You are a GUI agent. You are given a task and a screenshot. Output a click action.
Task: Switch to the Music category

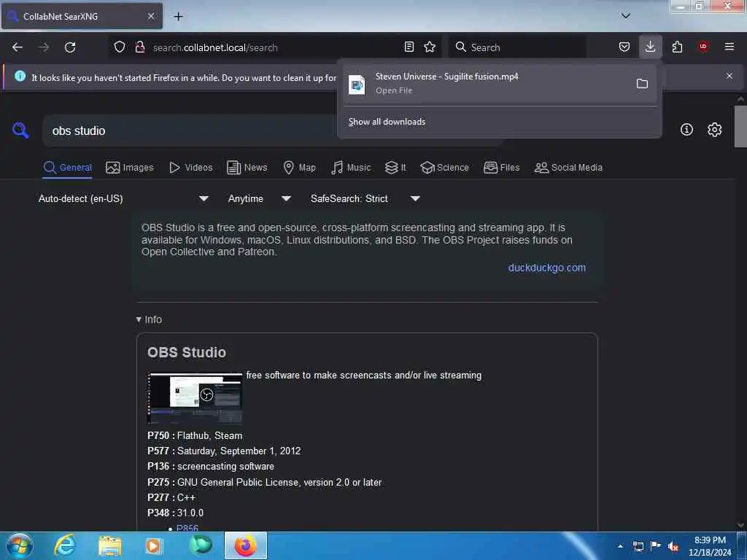click(x=351, y=168)
